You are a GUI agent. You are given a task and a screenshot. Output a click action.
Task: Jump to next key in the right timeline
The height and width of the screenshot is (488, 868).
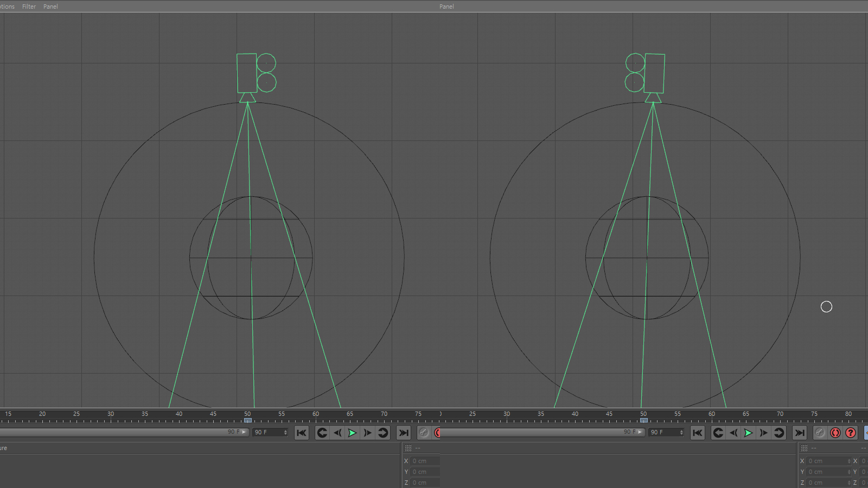point(779,432)
